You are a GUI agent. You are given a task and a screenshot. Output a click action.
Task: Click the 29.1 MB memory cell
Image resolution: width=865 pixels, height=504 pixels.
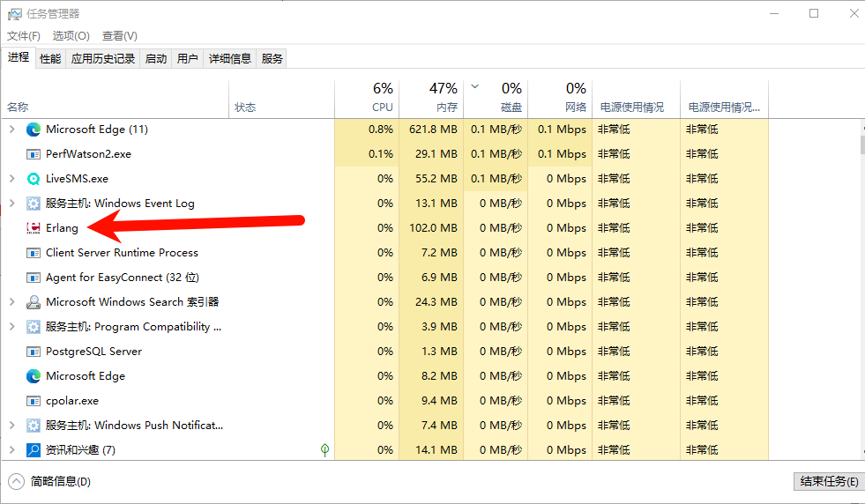pos(431,154)
